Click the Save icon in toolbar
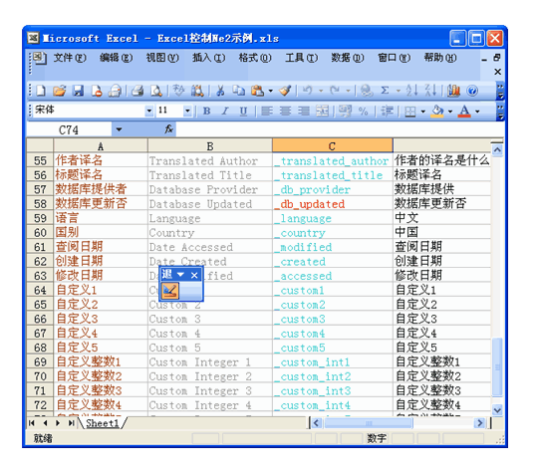Viewport: 536px width, 471px height. coord(78,91)
